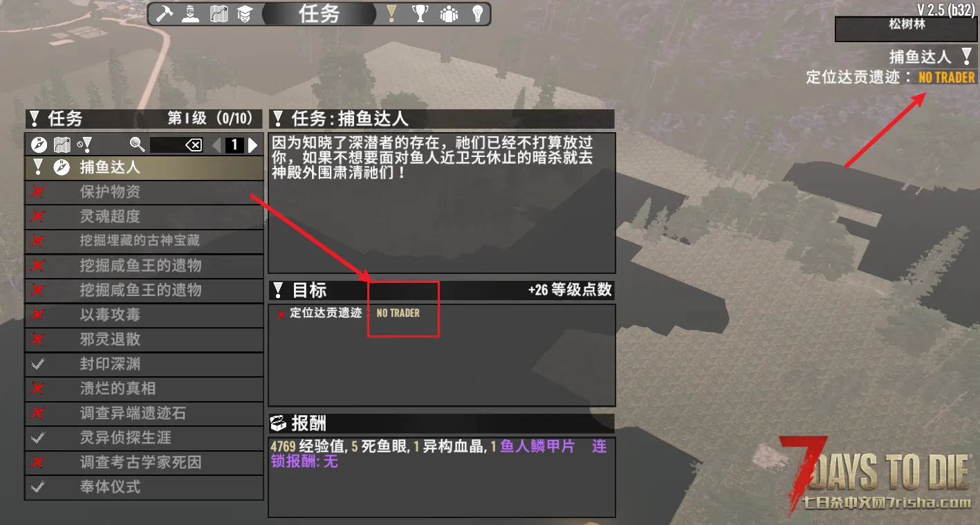Click the compass track quest icon

tap(39, 145)
